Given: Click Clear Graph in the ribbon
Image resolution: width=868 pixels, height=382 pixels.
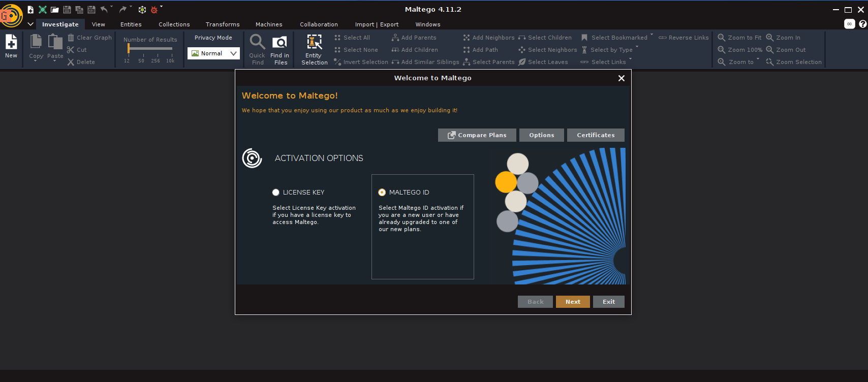Looking at the screenshot, I should point(89,38).
